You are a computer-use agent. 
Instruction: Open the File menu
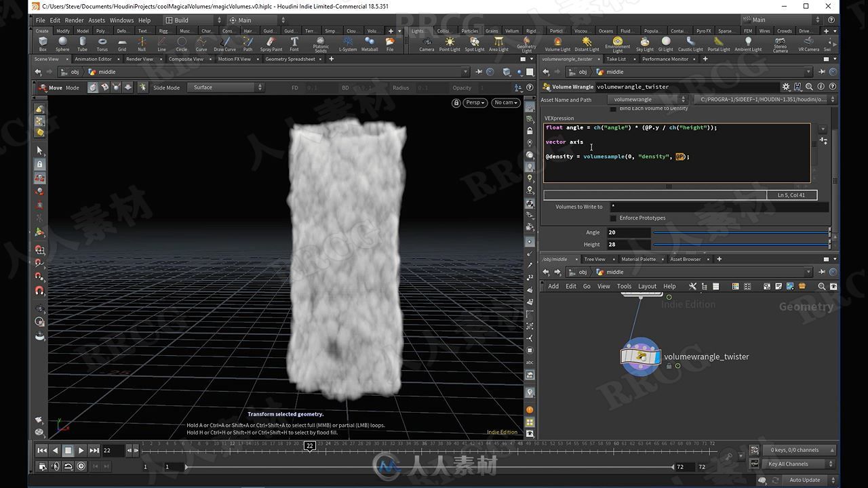pyautogui.click(x=41, y=20)
